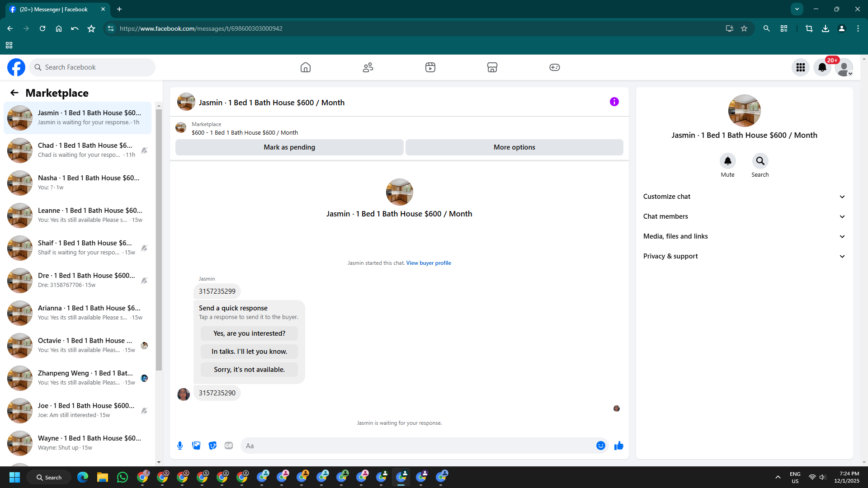This screenshot has height=488, width=868.
Task: Mute the chat using the bell button
Action: [x=728, y=161]
